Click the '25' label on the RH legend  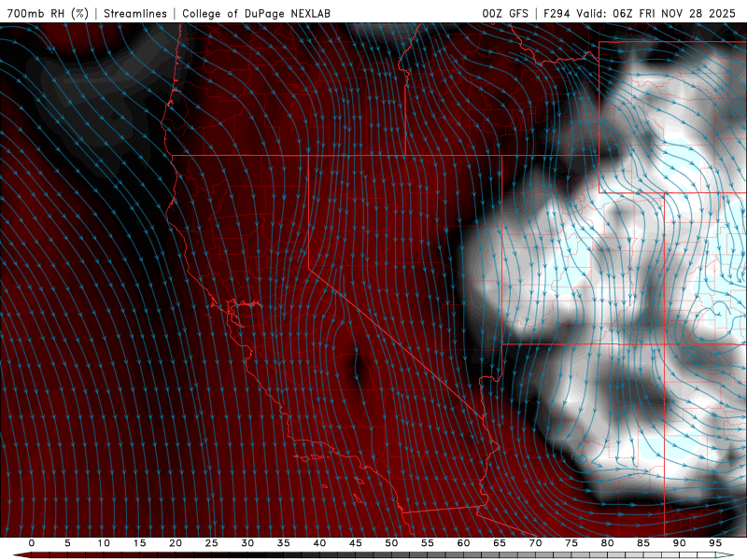(x=212, y=543)
